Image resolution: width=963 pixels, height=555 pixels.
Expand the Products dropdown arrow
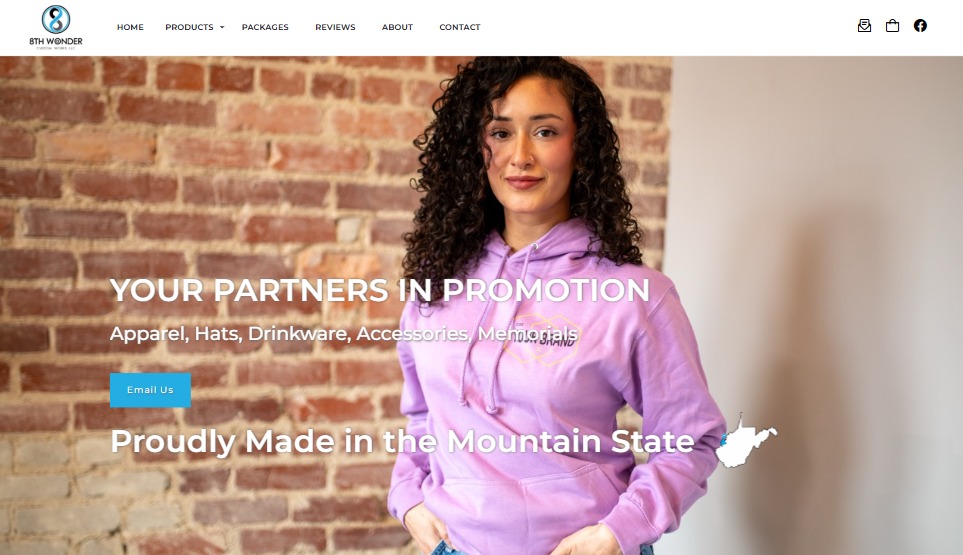222,28
